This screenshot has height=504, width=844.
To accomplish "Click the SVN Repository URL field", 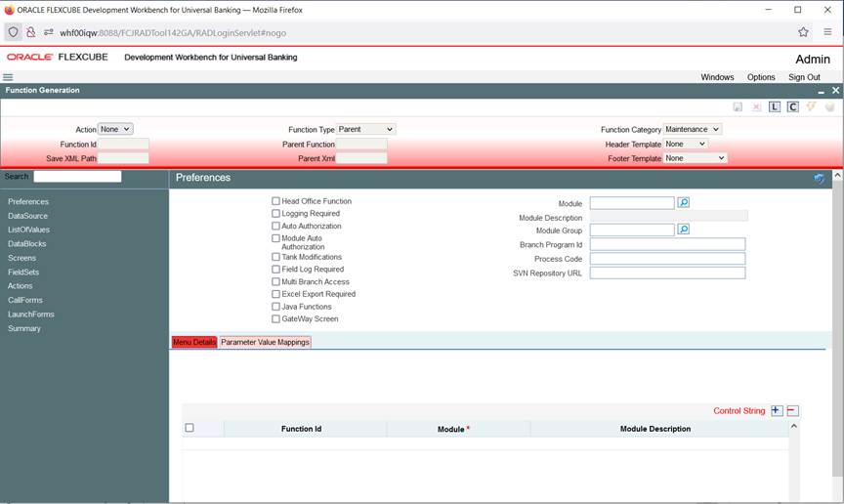I will click(x=667, y=273).
